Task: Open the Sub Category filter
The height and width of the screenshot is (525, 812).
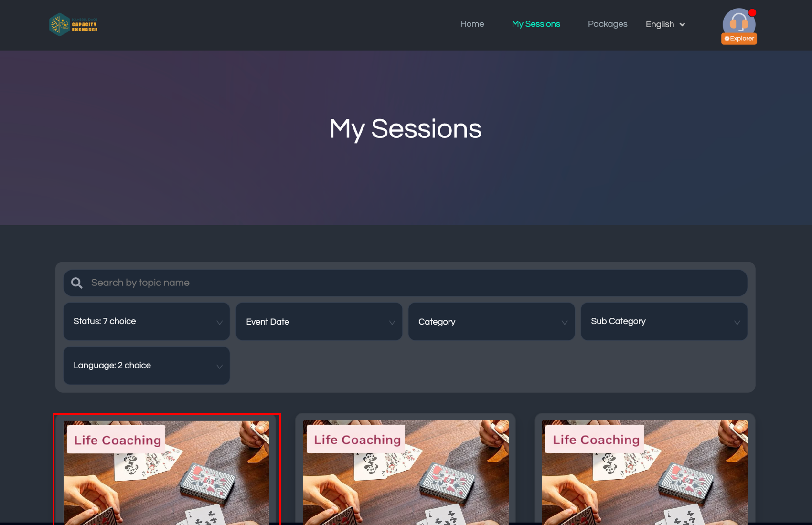Action: pyautogui.click(x=664, y=322)
